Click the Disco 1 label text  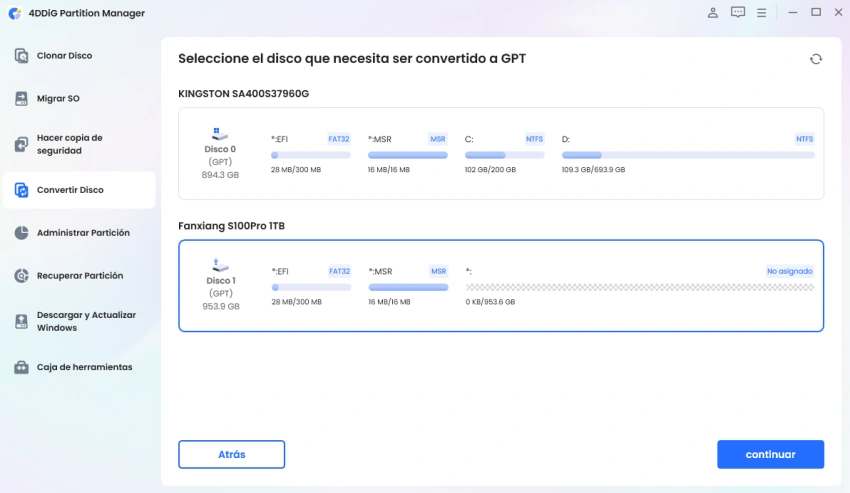point(221,281)
